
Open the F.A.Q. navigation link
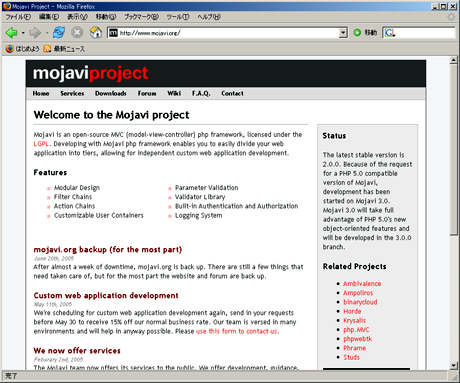[x=201, y=94]
